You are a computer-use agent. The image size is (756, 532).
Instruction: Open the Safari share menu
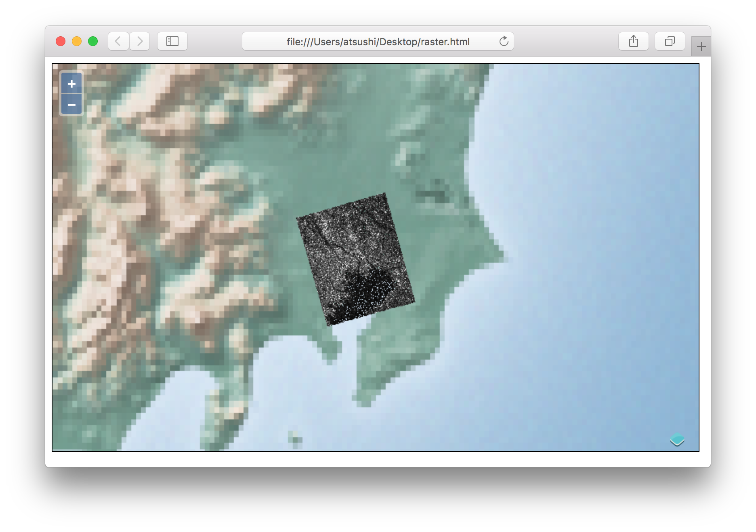pyautogui.click(x=633, y=41)
